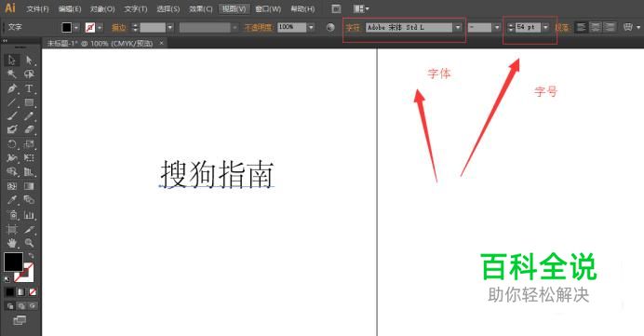Open the opacity 100% dropdown arrow

click(x=311, y=28)
